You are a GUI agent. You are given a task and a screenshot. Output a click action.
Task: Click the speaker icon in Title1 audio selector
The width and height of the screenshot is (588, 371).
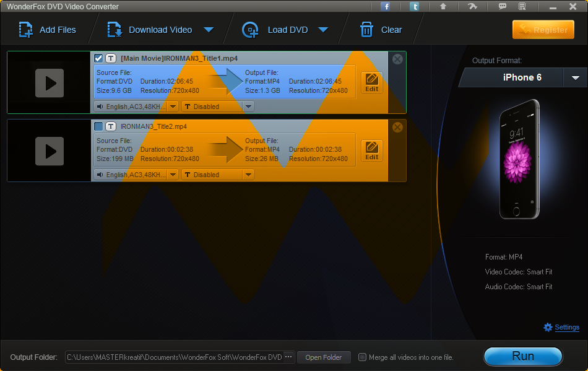100,107
